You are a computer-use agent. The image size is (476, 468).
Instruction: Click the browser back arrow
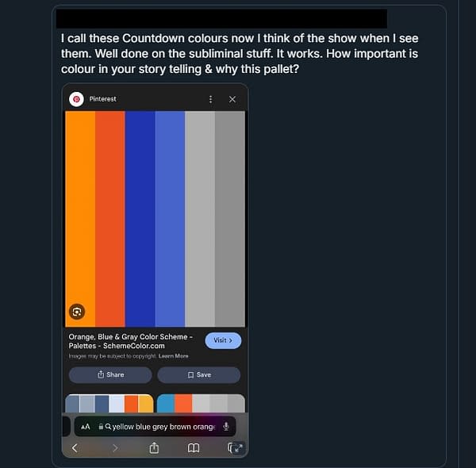click(75, 448)
